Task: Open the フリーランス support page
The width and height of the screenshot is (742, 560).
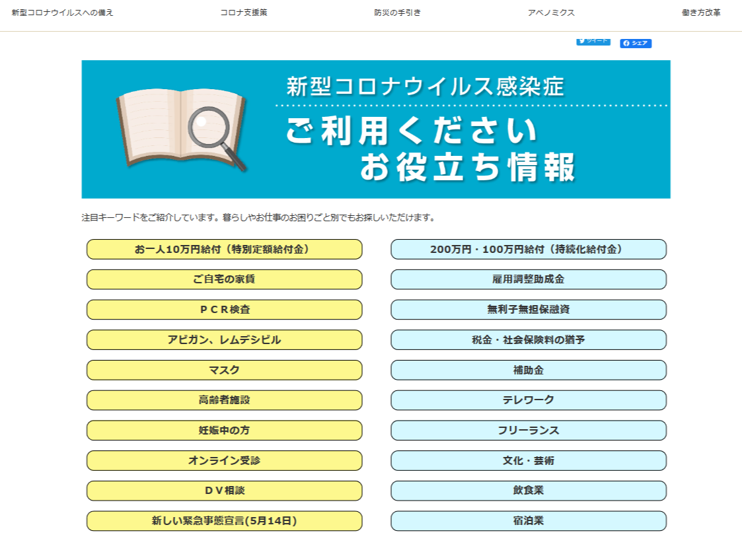Action: (529, 430)
